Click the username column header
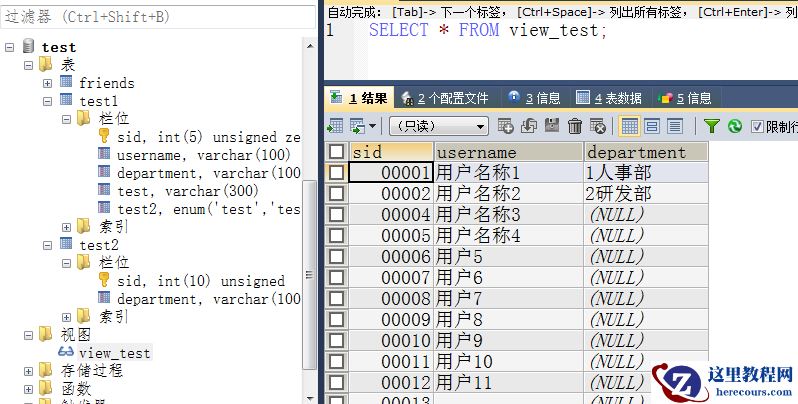The height and width of the screenshot is (404, 798). (508, 152)
